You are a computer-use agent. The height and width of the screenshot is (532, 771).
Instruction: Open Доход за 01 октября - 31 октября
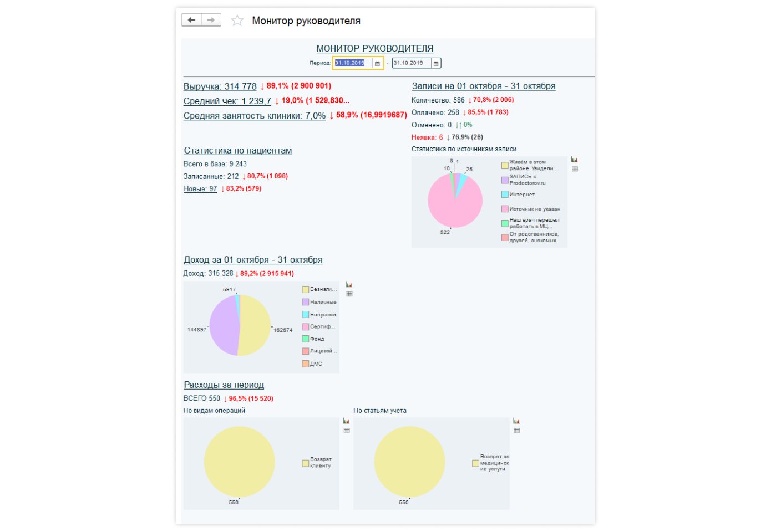coord(253,260)
